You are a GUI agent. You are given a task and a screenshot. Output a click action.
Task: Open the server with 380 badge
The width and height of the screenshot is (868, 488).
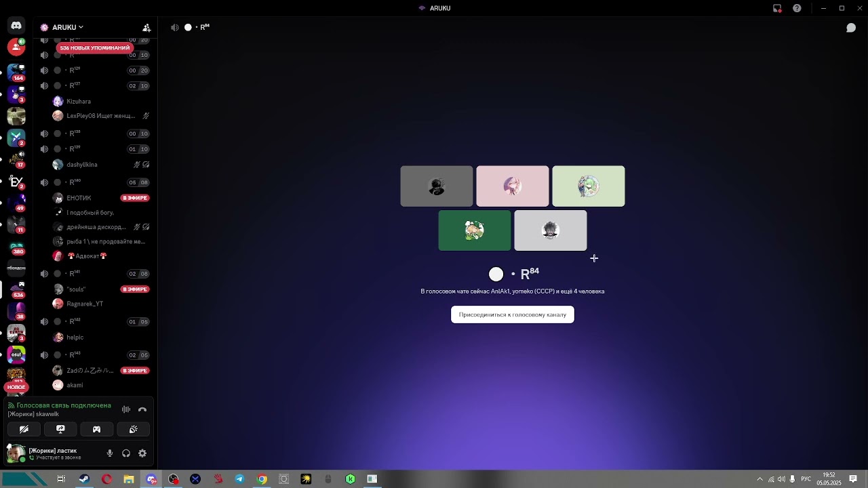pos(16,246)
